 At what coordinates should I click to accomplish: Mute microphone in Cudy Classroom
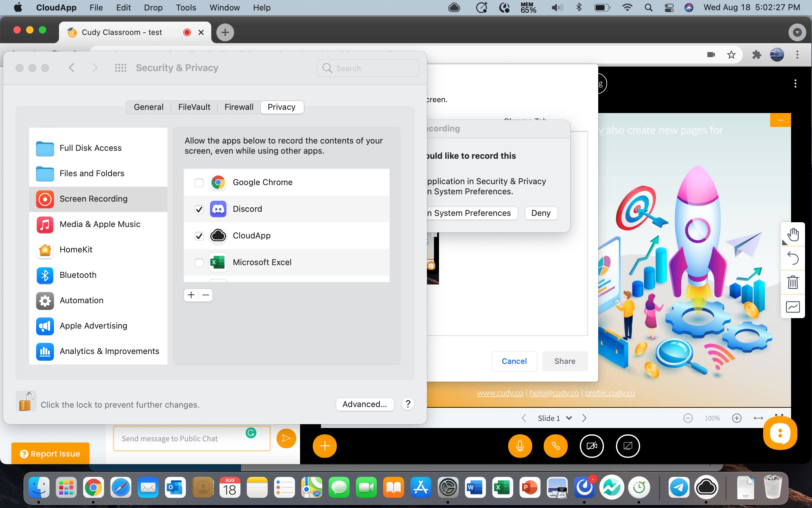tap(520, 446)
